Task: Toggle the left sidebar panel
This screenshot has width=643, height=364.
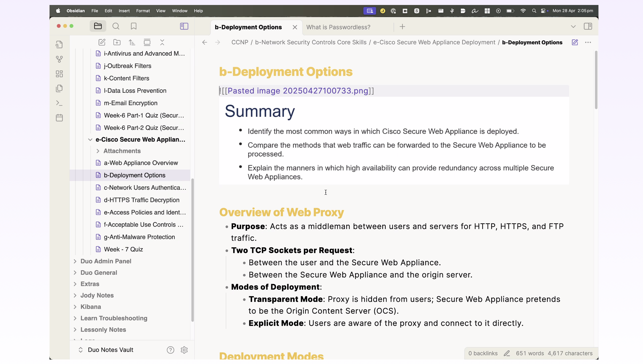Action: point(184,26)
